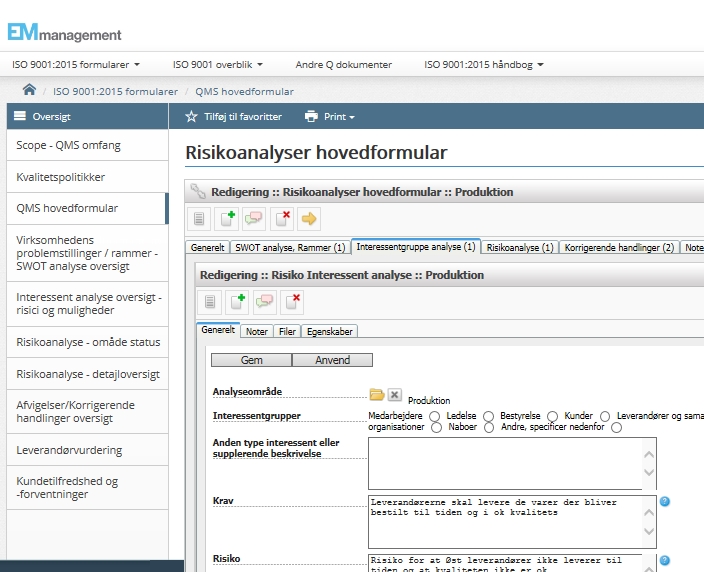This screenshot has height=572, width=704.
Task: Open the Filer tab
Action: (287, 331)
